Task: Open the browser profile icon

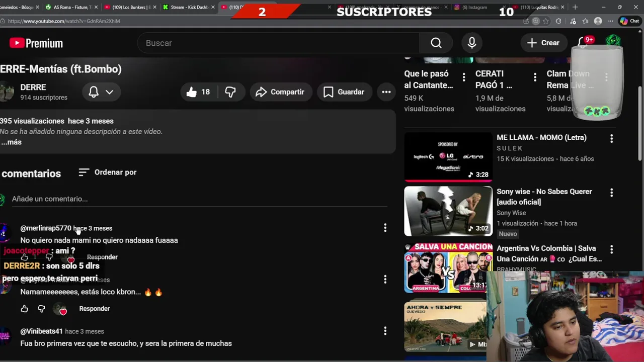Action: (598, 21)
